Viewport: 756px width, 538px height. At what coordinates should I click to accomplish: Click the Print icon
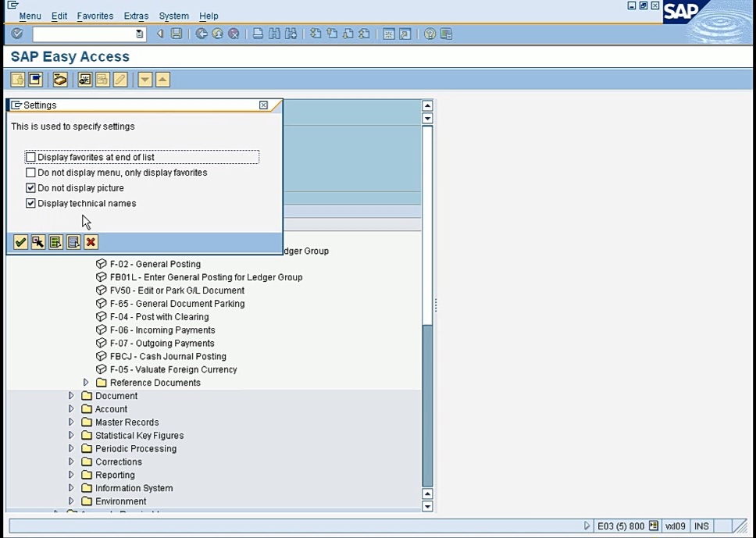pos(258,34)
